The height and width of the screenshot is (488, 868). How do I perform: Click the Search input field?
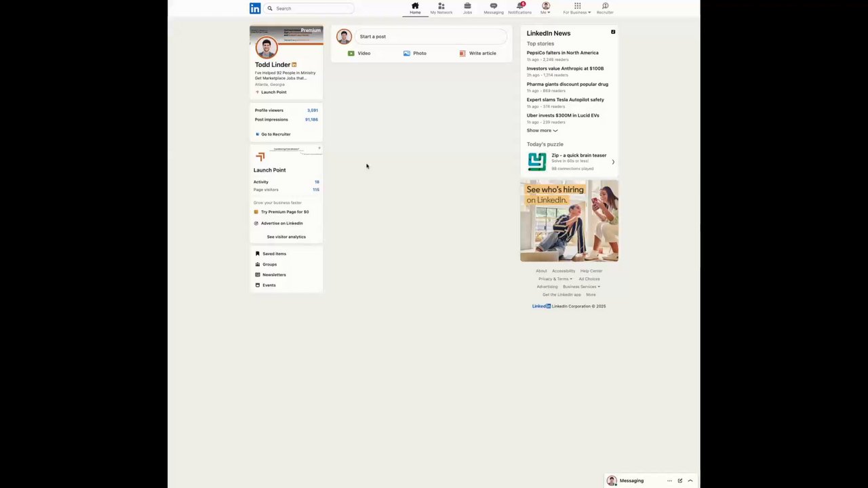click(309, 8)
